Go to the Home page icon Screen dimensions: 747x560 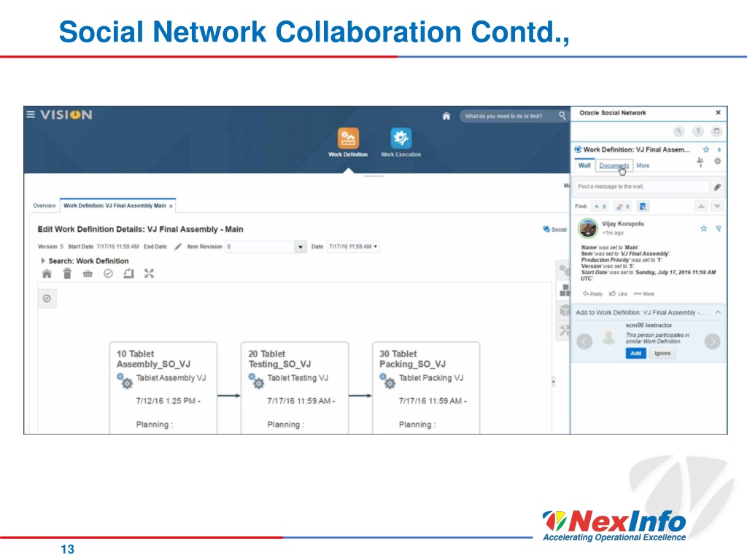click(446, 116)
